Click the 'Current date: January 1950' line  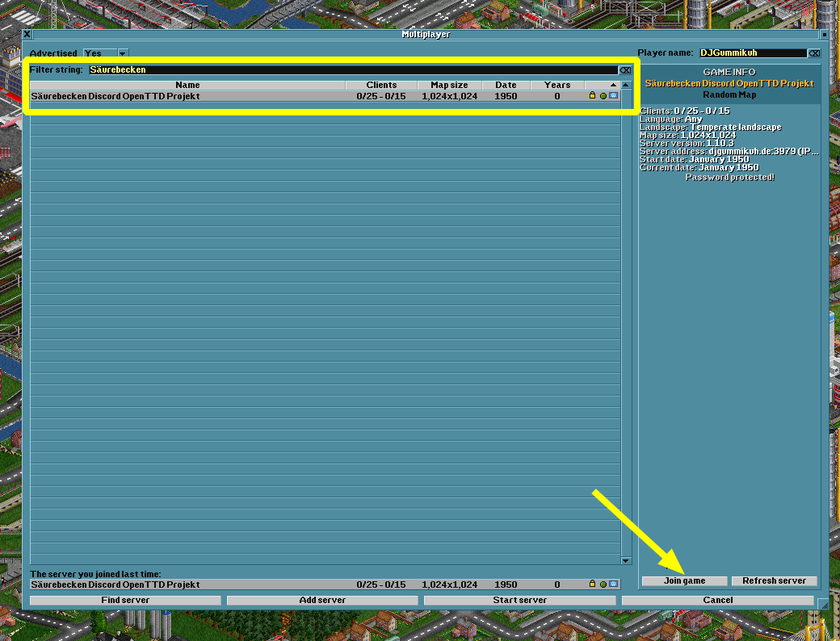699,168
